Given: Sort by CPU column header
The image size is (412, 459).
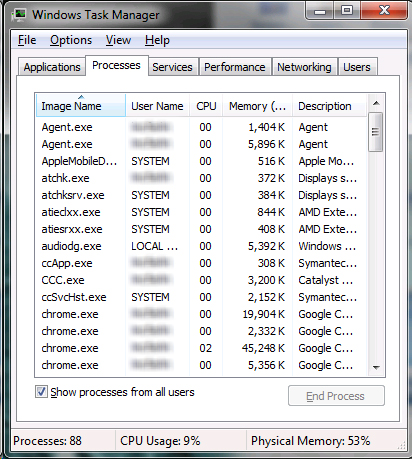Looking at the screenshot, I should point(206,106).
